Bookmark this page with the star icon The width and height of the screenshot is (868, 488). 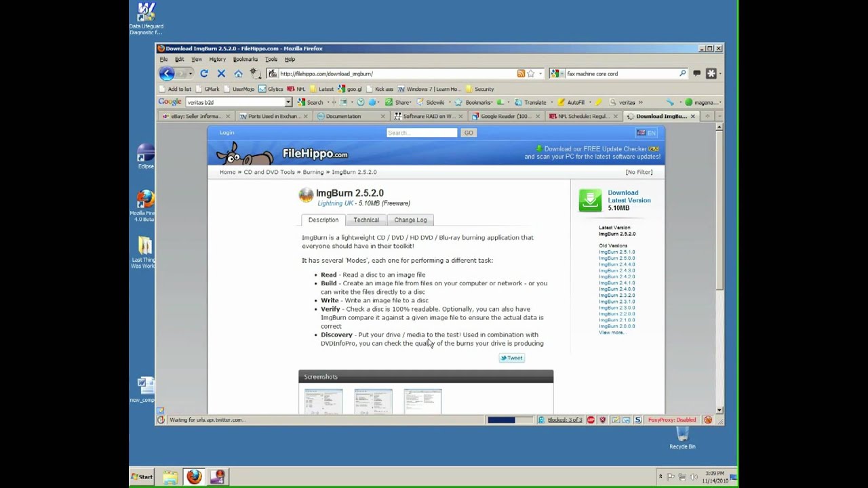[531, 73]
